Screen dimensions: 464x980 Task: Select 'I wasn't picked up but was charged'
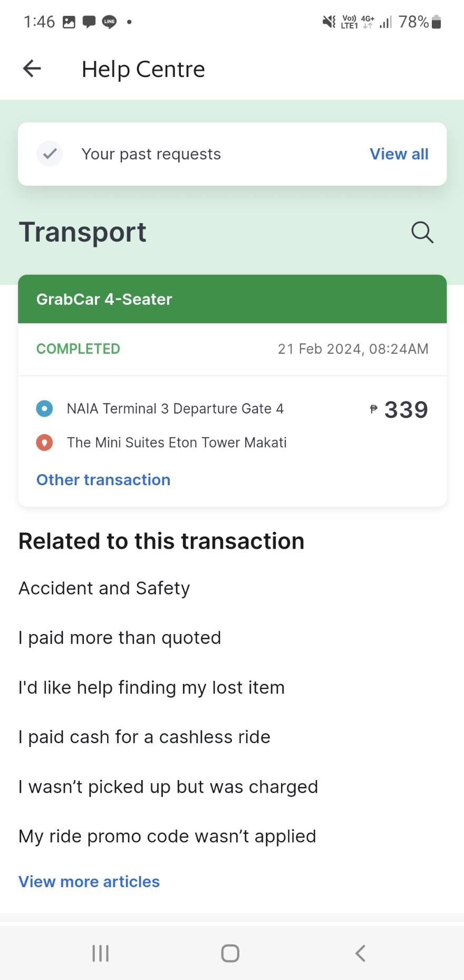pos(168,786)
